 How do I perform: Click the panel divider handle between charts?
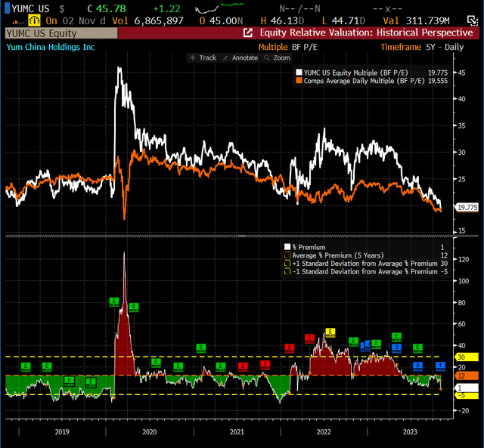[242, 236]
